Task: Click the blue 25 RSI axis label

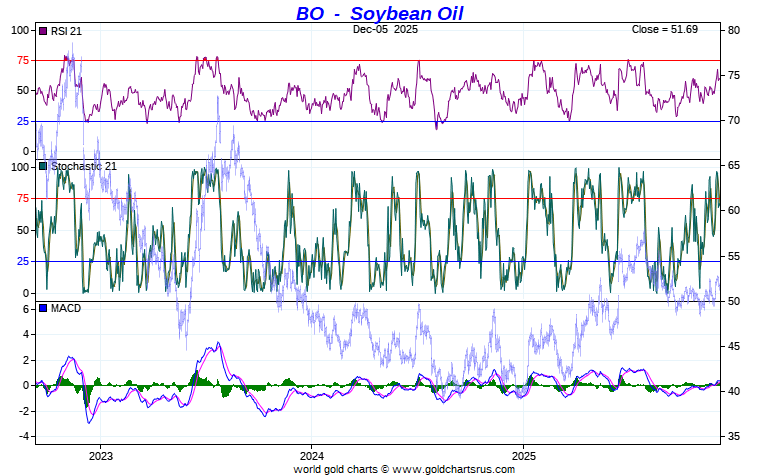Action: pyautogui.click(x=23, y=121)
